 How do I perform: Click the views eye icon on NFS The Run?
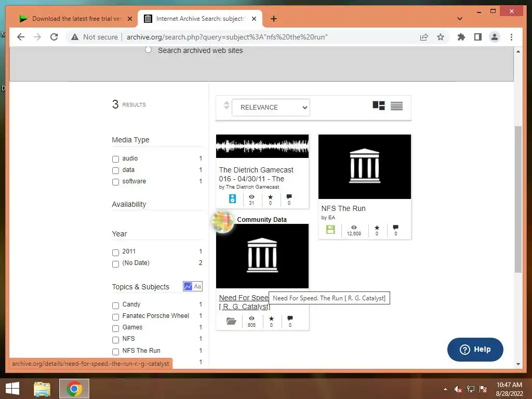[x=354, y=228]
